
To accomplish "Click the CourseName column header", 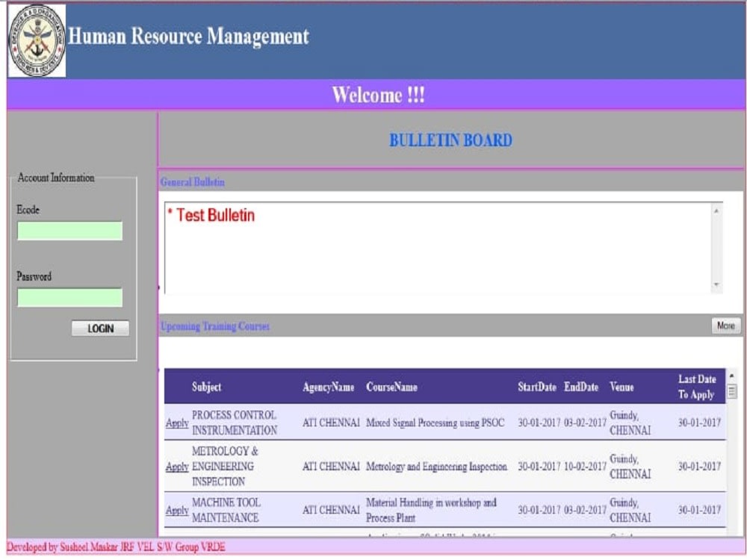I will [391, 387].
